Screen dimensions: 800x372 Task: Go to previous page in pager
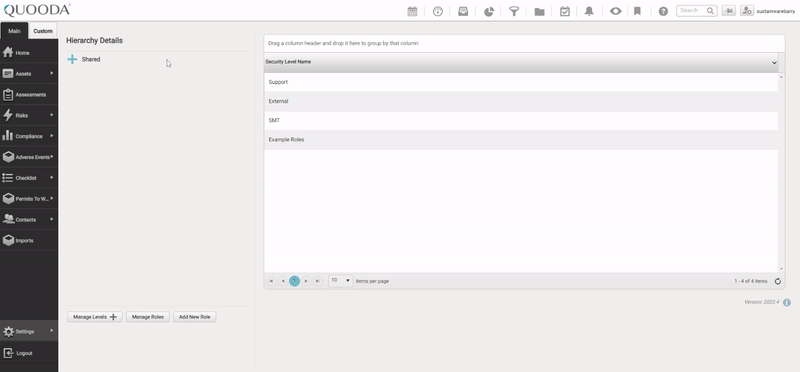coord(283,281)
